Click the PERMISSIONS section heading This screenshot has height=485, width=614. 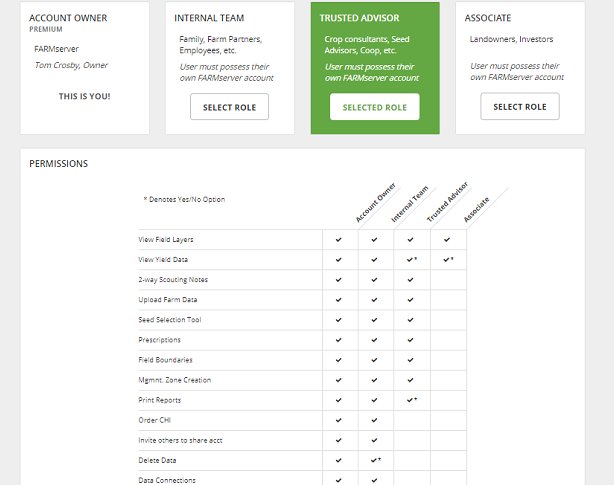[x=59, y=164]
